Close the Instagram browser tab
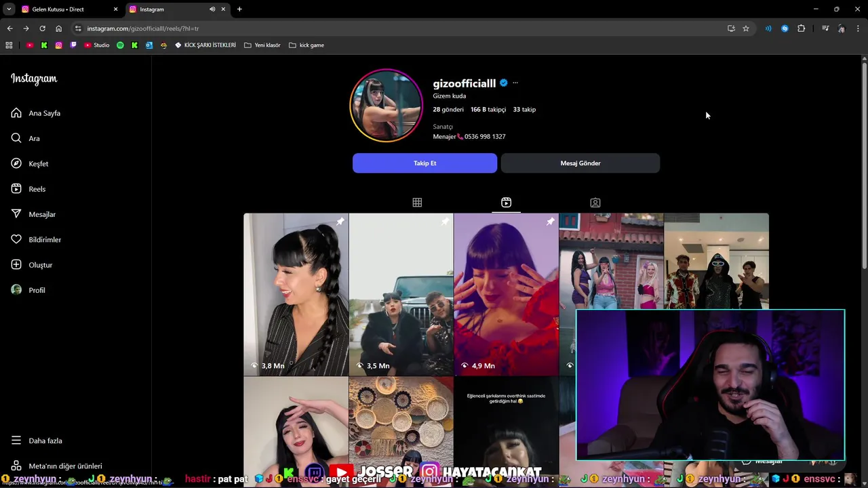This screenshot has height=488, width=868. pyautogui.click(x=223, y=9)
